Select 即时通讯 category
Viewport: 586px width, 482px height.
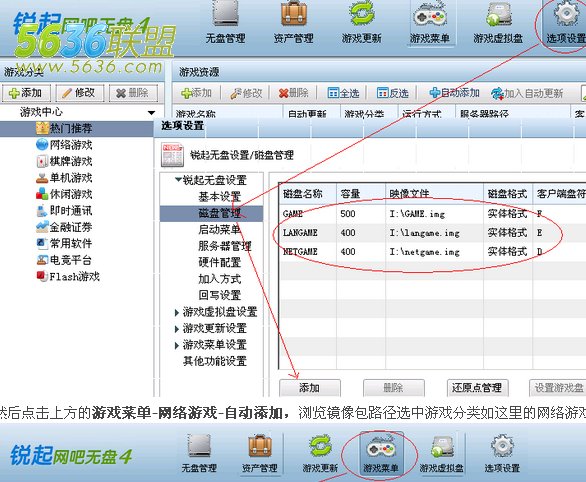(64, 210)
